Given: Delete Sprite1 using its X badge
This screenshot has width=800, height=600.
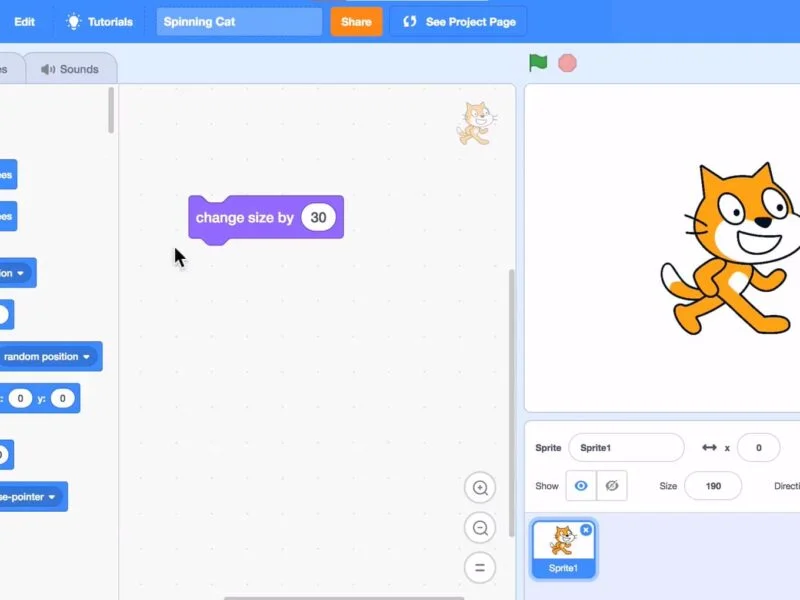Looking at the screenshot, I should (x=586, y=529).
